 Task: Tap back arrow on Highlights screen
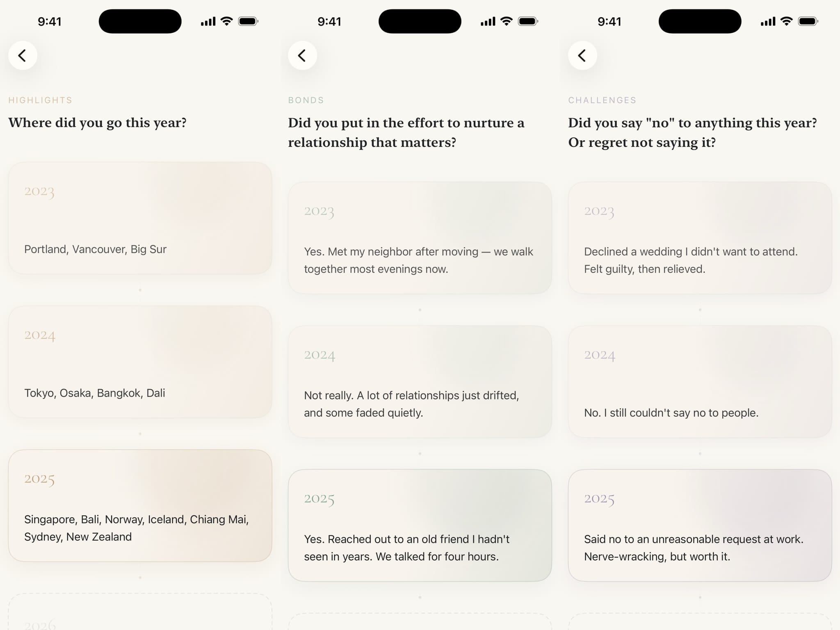[x=23, y=55]
